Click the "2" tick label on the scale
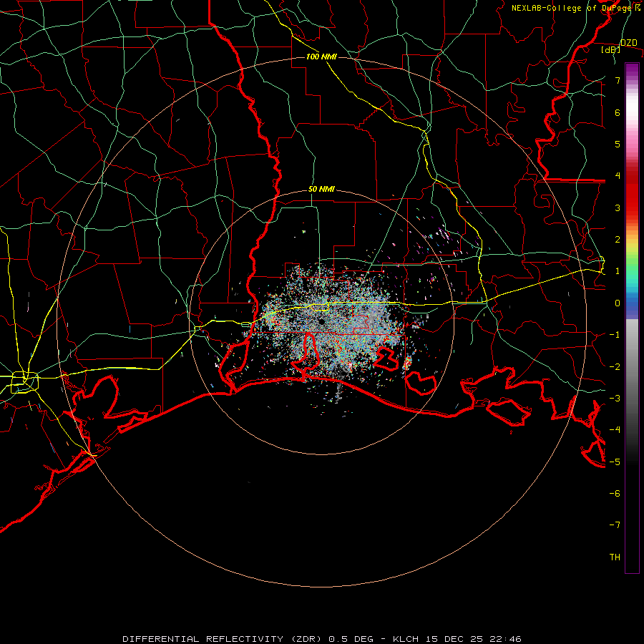The image size is (644, 644). (x=618, y=240)
